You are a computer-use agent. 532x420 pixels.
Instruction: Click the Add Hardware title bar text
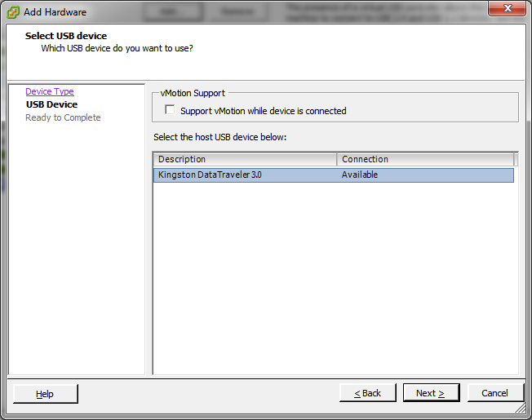(55, 12)
